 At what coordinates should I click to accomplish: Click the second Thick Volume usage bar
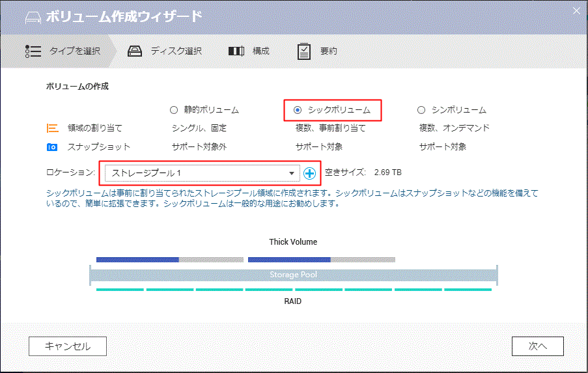point(322,260)
